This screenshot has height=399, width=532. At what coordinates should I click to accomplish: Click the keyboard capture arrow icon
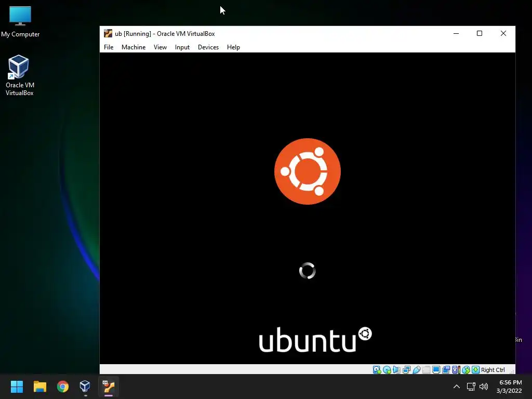[476, 370]
